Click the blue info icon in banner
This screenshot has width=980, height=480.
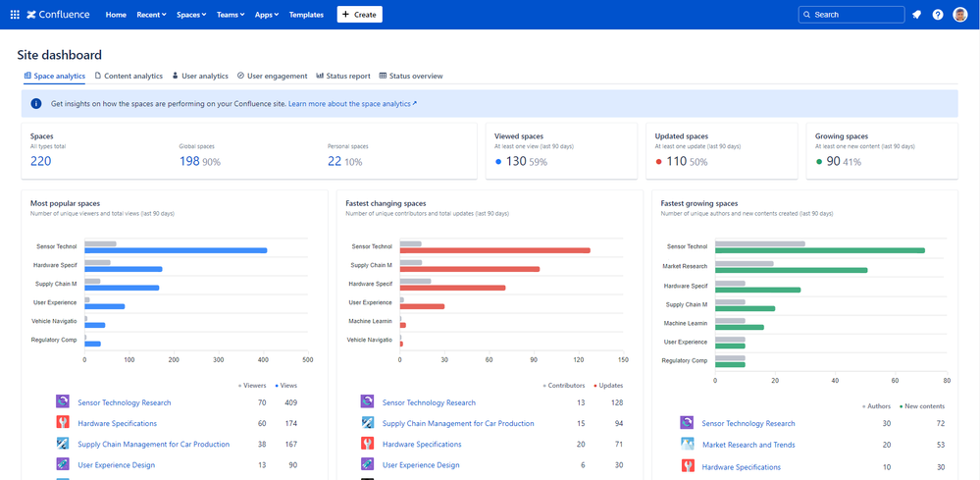pyautogui.click(x=36, y=103)
